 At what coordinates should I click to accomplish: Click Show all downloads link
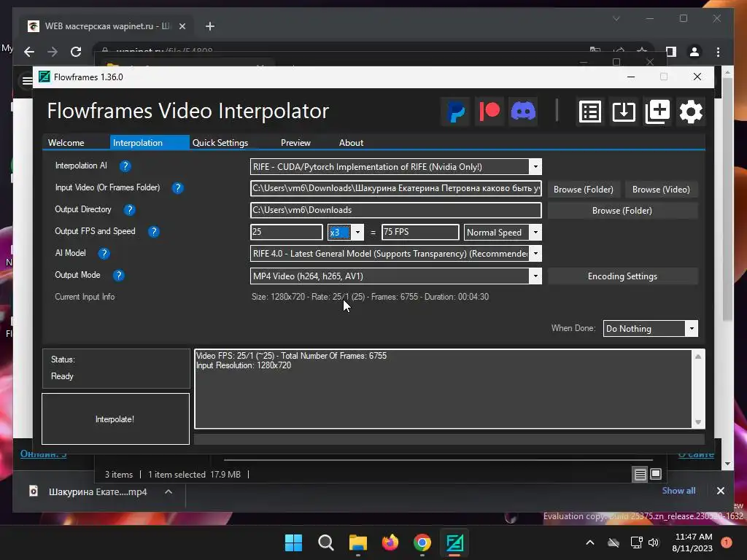[x=678, y=491]
